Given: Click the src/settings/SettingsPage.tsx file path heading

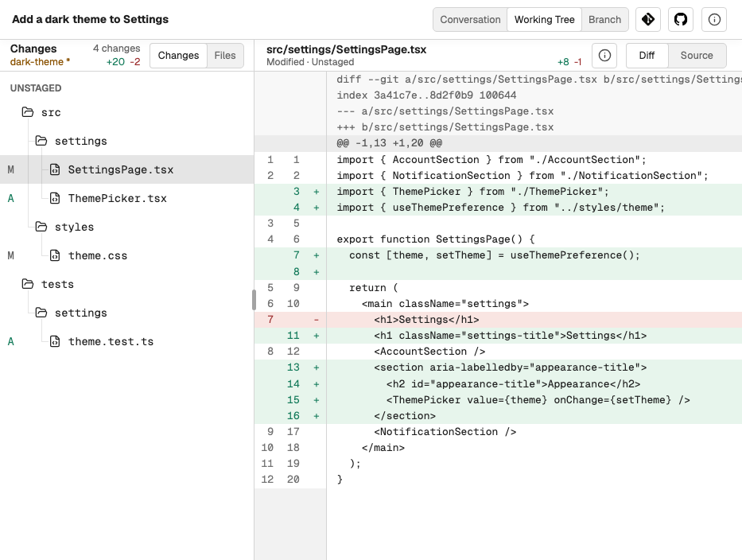Looking at the screenshot, I should (x=347, y=49).
